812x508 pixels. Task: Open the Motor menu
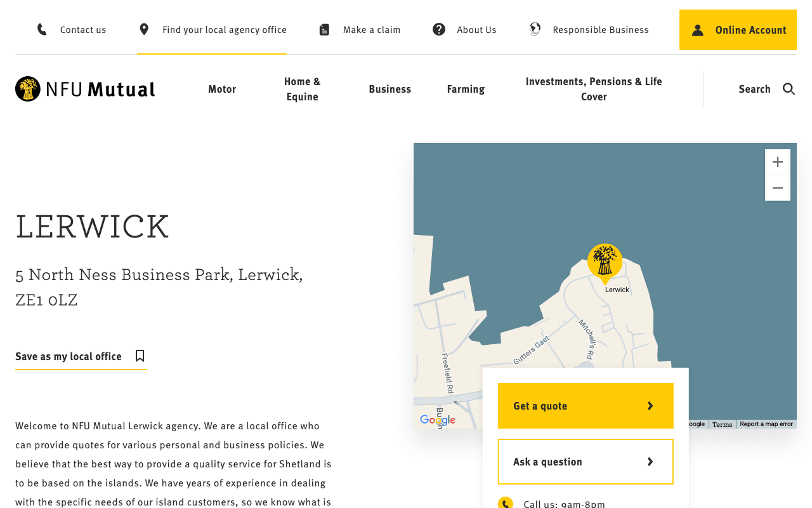click(222, 89)
